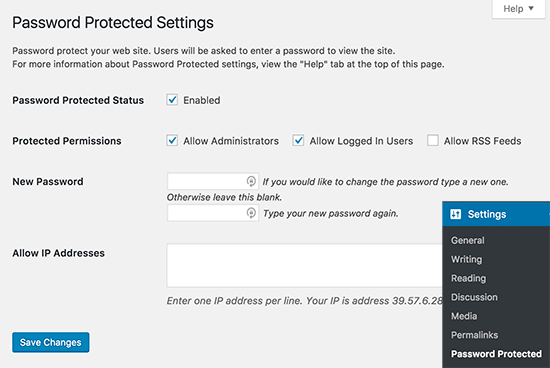Open the Writing settings page
This screenshot has height=368, width=550.
[x=467, y=259]
